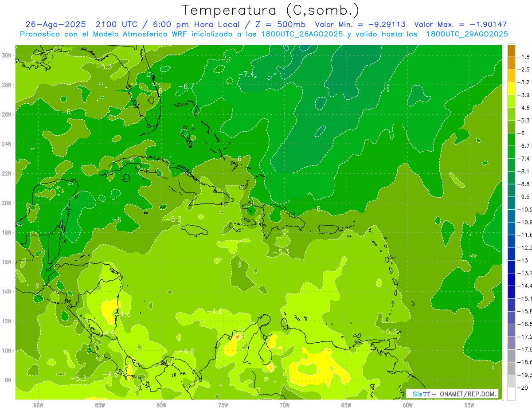The height and width of the screenshot is (411, 532).
Task: Click the "85W" longitude axis label
Action: tap(100, 405)
